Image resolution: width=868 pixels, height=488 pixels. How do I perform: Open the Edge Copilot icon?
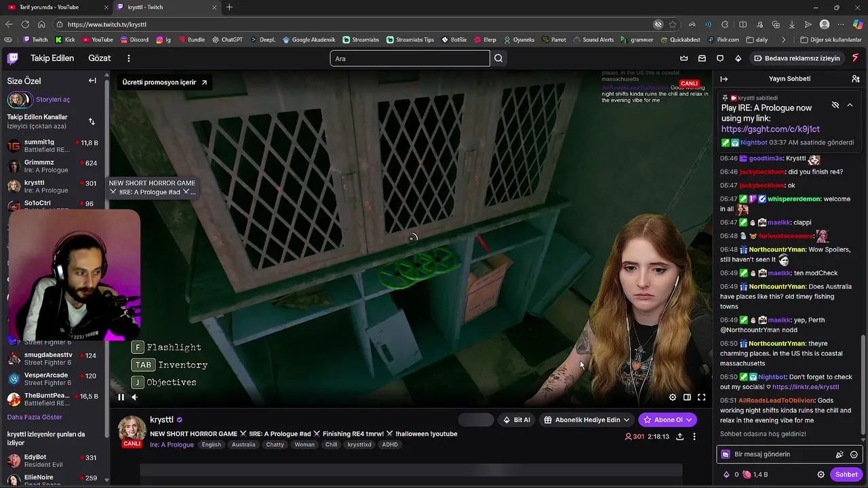click(x=857, y=24)
